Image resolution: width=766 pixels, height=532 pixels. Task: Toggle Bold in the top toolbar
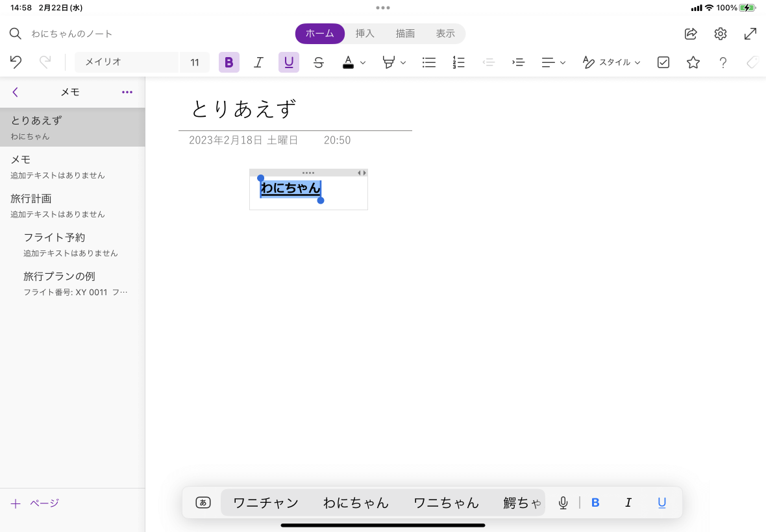229,62
